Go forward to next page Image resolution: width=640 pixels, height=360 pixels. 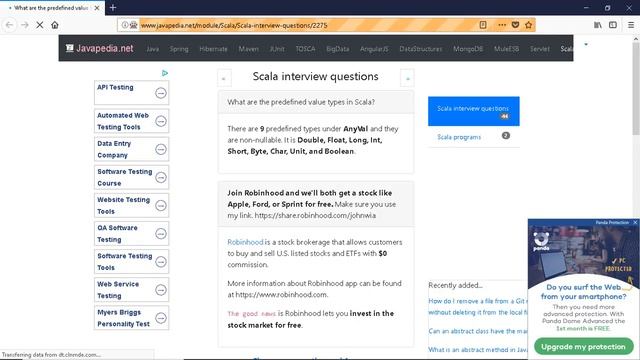pos(24,25)
